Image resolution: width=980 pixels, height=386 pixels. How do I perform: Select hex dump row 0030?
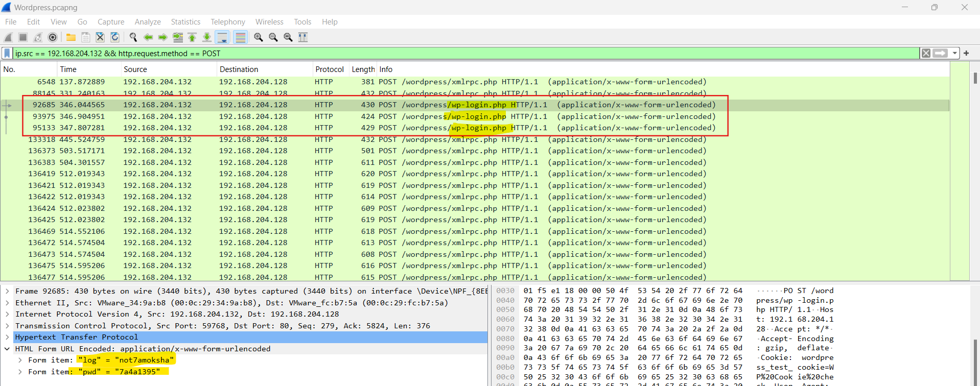coord(664,291)
